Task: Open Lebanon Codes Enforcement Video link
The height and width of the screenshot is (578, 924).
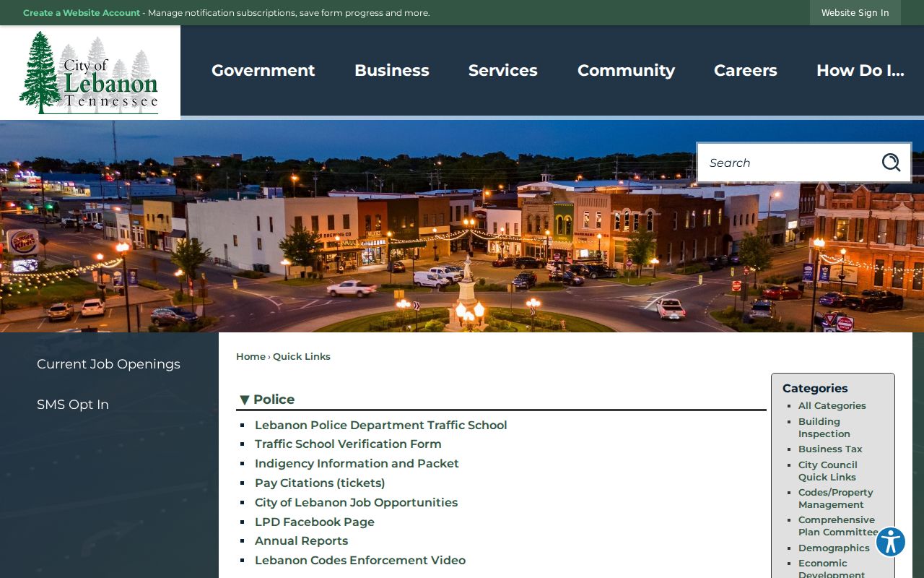Action: 360,560
